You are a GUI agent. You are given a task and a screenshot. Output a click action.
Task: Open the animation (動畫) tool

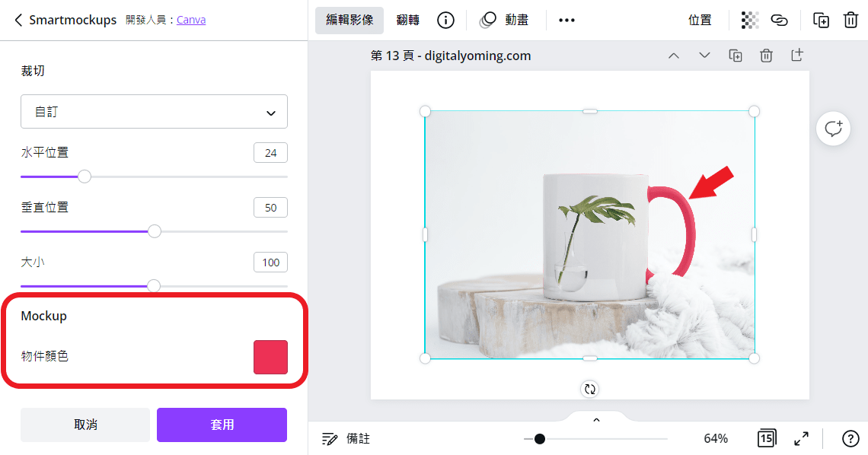point(506,20)
